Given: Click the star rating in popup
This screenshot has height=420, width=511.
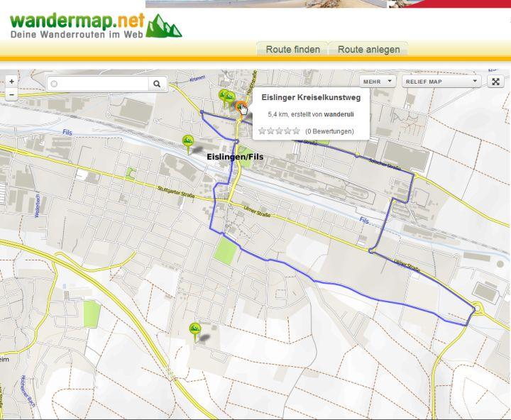Looking at the screenshot, I should (279, 131).
